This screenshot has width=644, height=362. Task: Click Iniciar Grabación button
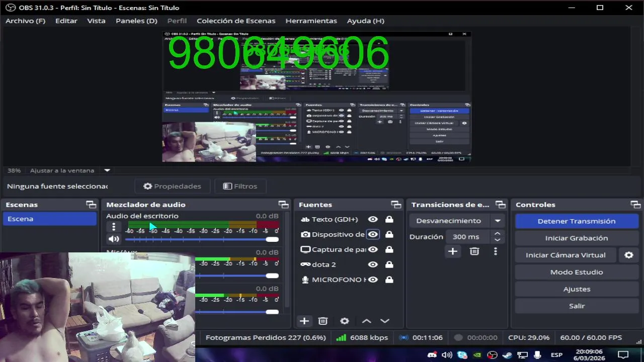pos(577,238)
